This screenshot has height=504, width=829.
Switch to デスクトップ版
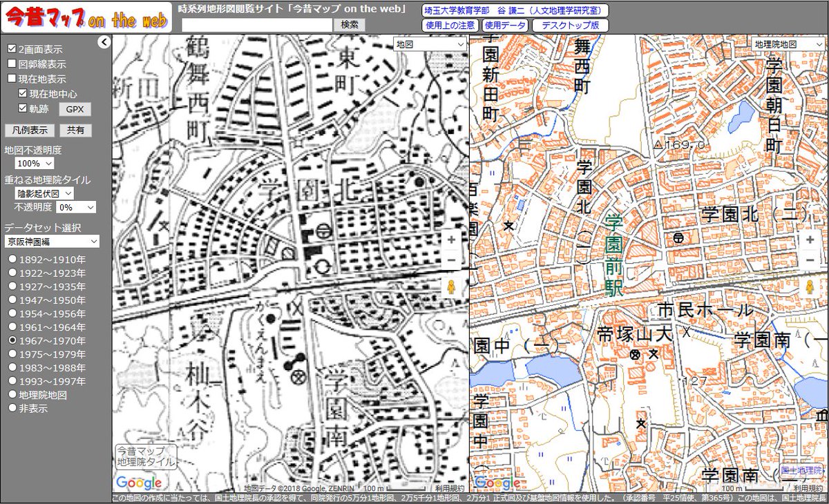571,26
